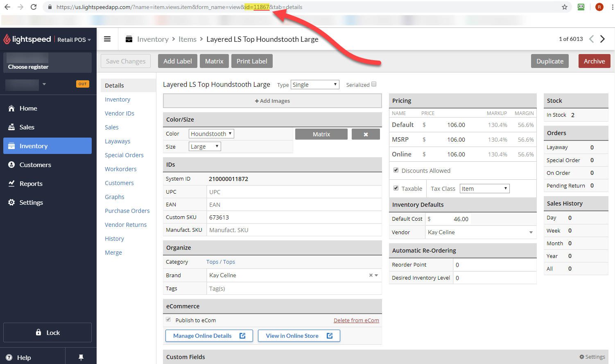Click the Home house icon
This screenshot has height=364, width=615.
[x=11, y=108]
